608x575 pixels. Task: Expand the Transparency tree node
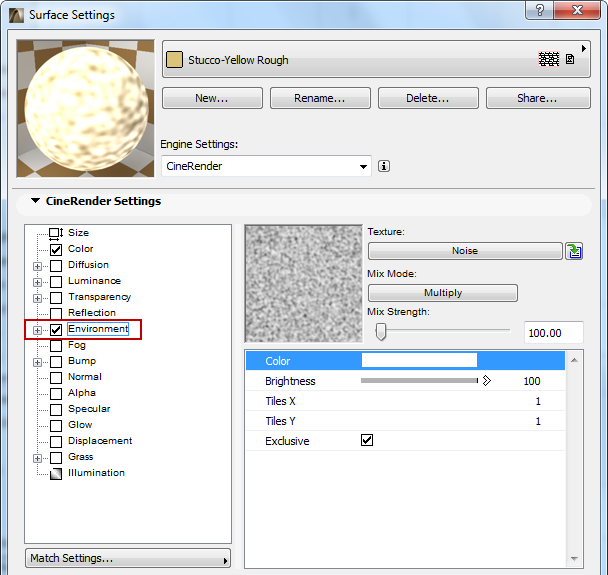[x=37, y=298]
